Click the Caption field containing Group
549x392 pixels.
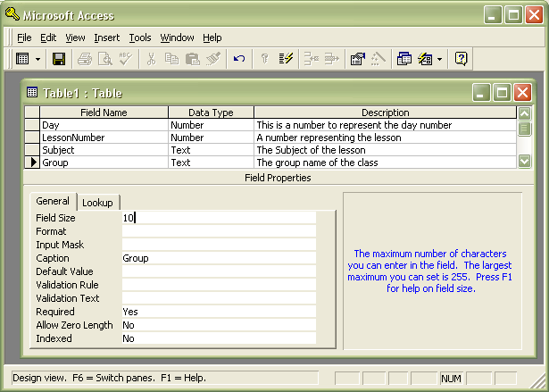tap(219, 258)
